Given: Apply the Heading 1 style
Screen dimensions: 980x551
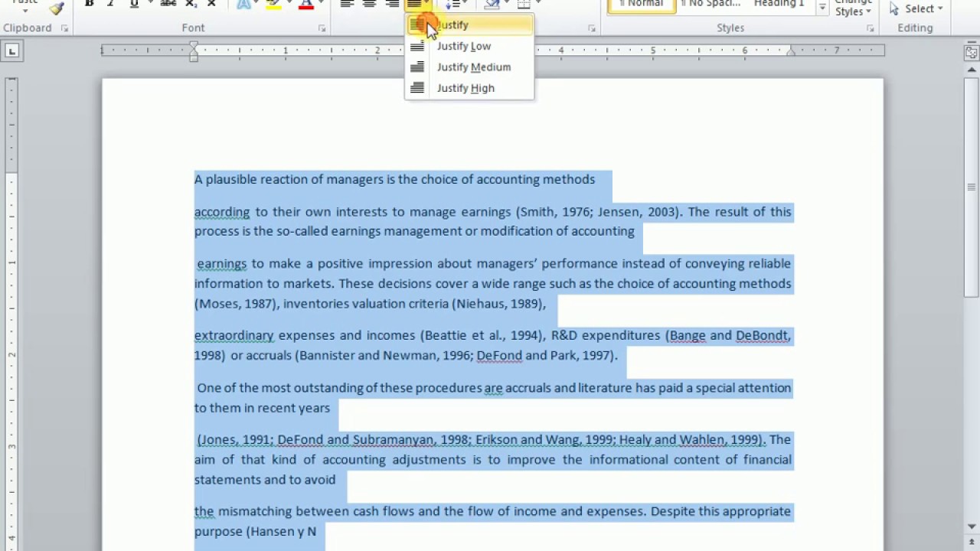Looking at the screenshot, I should 779,5.
